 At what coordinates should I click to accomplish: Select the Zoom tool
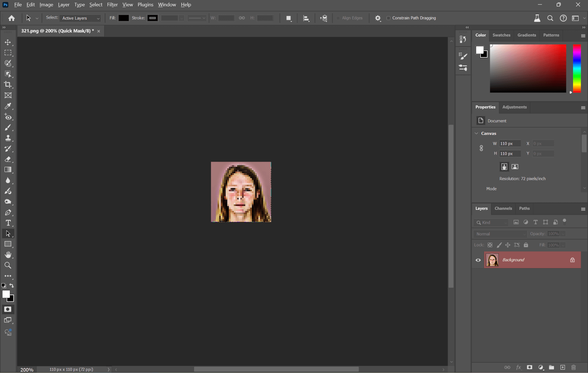click(8, 265)
